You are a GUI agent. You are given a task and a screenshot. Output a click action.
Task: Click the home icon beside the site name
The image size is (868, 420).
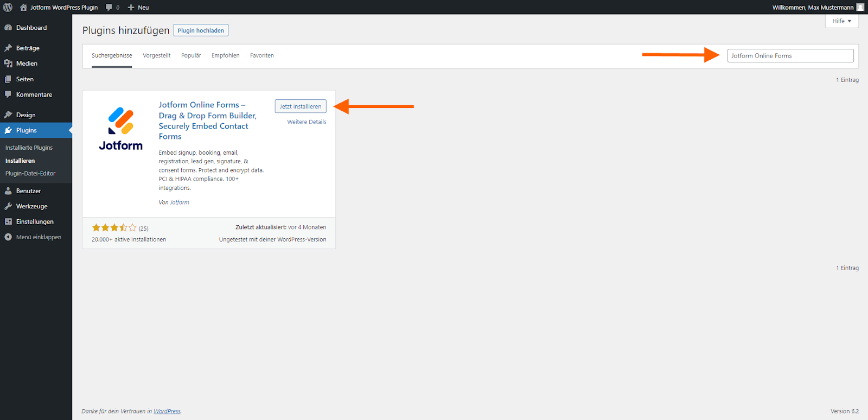[x=23, y=7]
